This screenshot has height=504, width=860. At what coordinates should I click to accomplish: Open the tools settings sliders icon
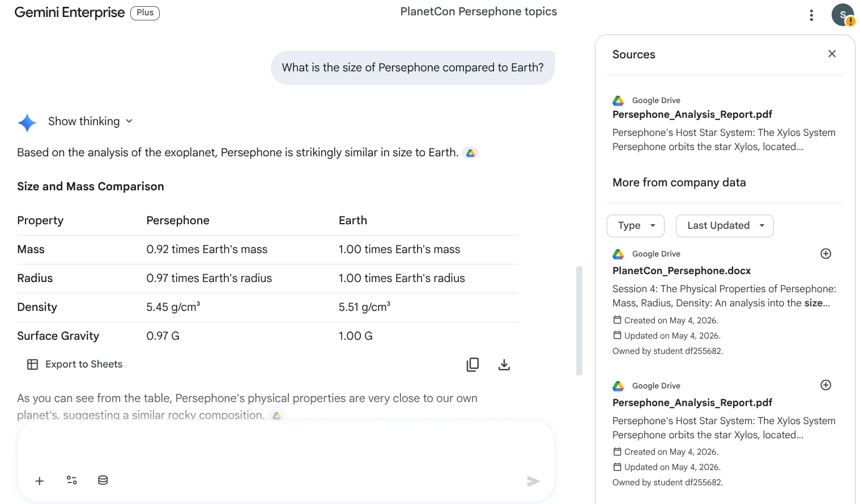click(x=72, y=480)
